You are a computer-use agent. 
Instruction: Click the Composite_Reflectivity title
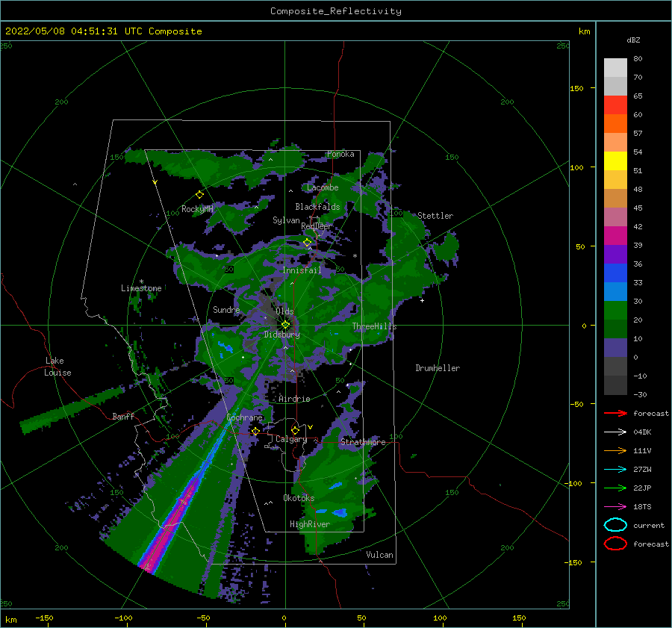[x=336, y=11]
